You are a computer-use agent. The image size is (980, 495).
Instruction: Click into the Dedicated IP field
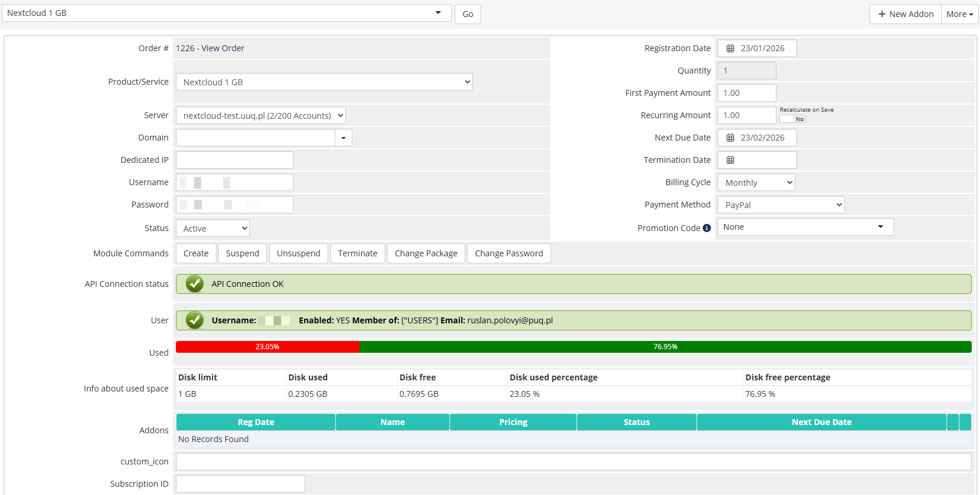tap(234, 160)
